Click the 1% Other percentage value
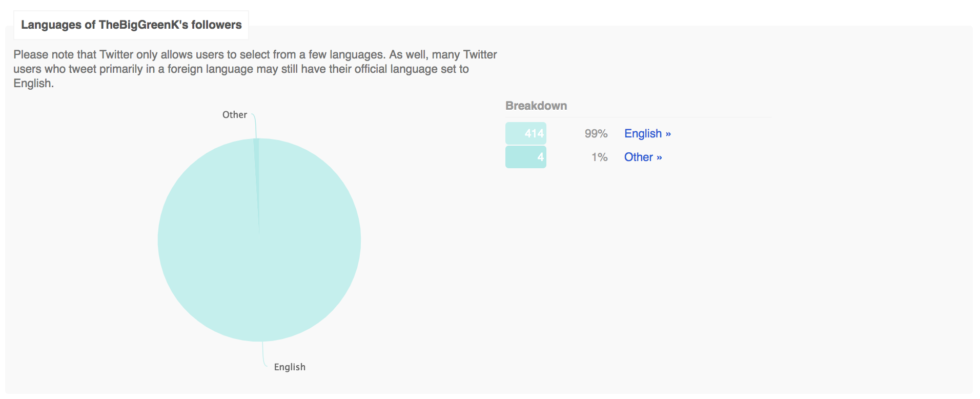This screenshot has width=980, height=399. [x=600, y=157]
